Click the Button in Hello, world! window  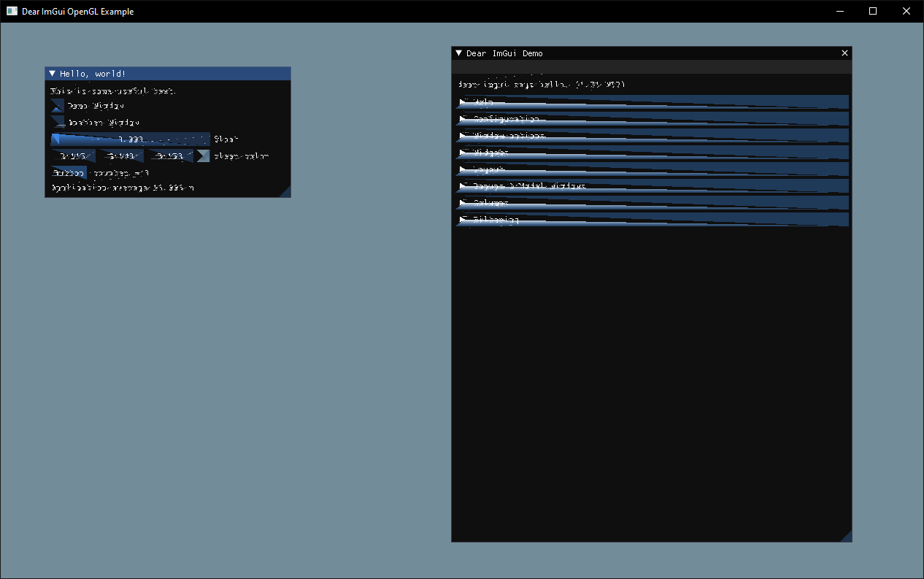pos(69,173)
